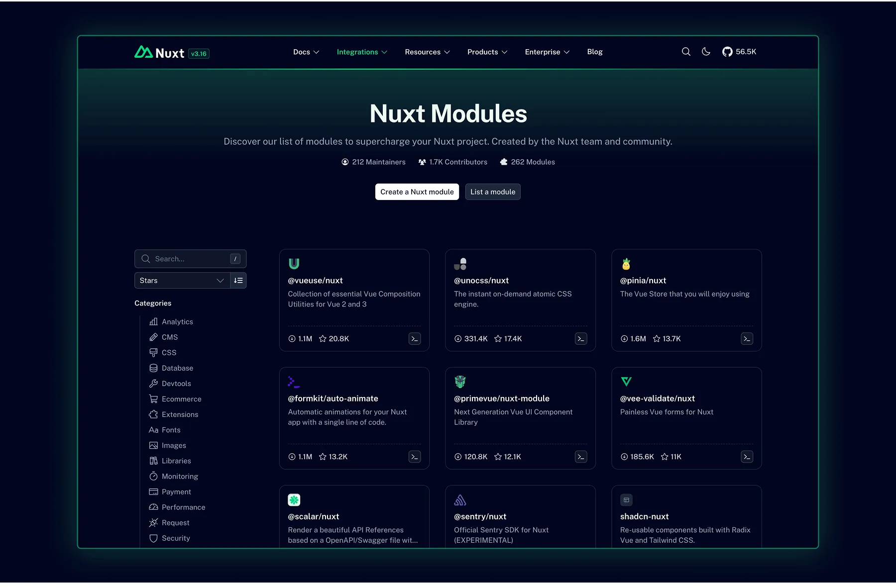
Task: Open @formkit/auto-animate module title
Action: [x=333, y=398]
